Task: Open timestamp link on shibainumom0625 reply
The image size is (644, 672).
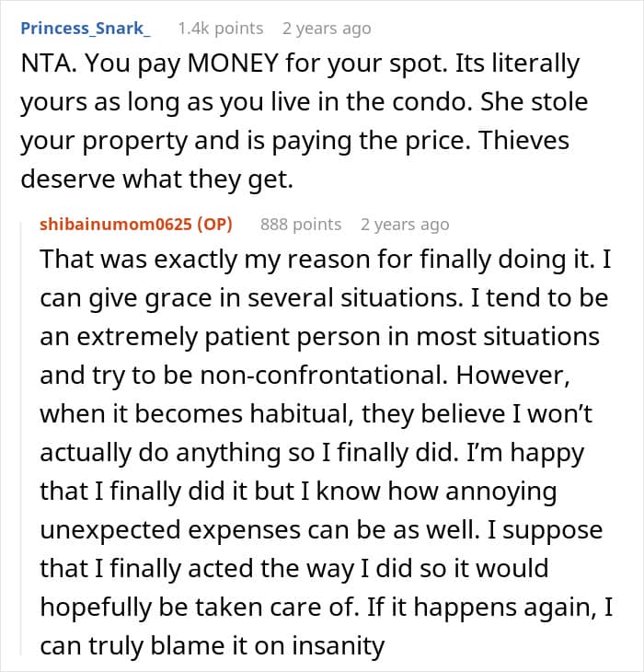Action: click(x=405, y=224)
